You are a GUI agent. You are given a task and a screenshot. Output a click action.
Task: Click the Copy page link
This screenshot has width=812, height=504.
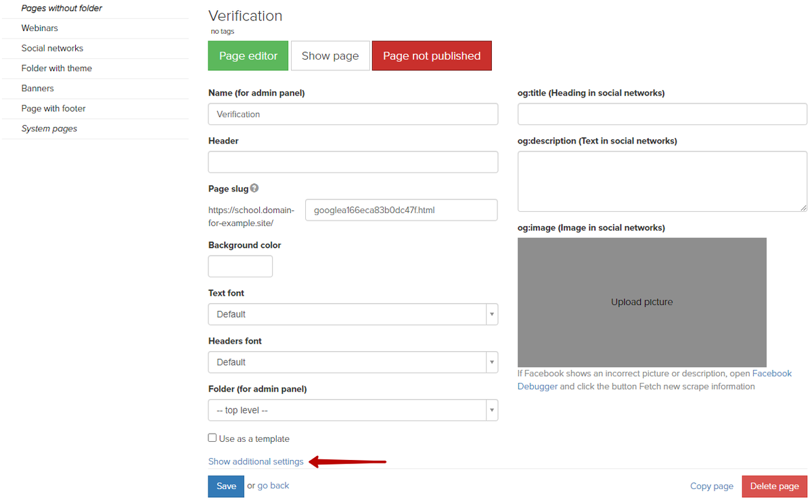coord(712,486)
